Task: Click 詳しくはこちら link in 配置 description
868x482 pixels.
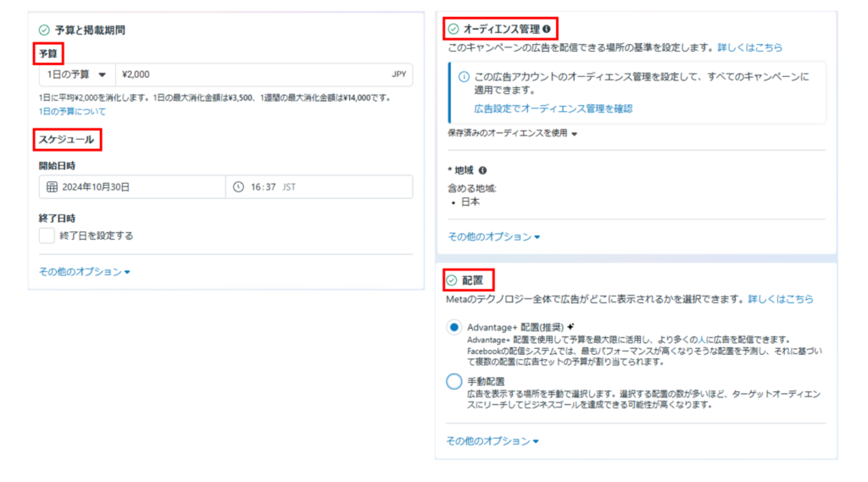Action: [x=780, y=299]
